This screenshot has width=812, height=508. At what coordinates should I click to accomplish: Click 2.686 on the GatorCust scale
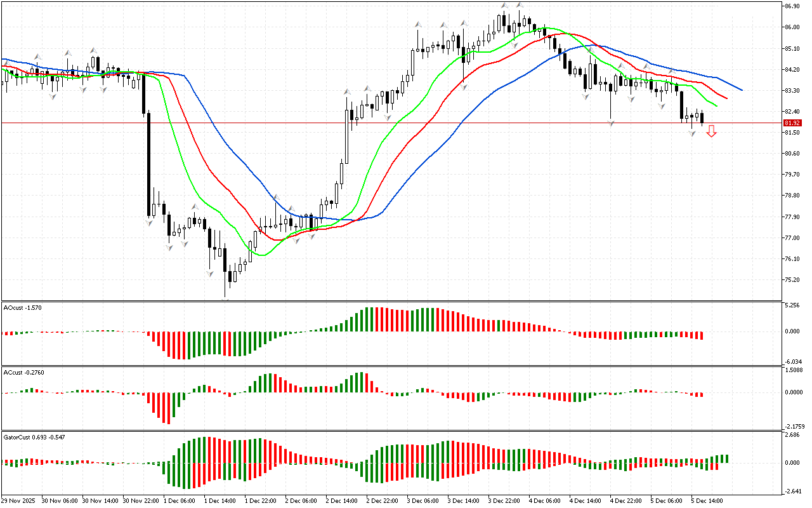793,435
